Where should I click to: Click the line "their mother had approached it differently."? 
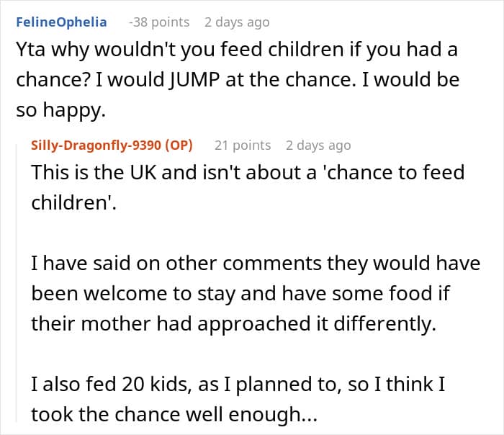tap(233, 323)
